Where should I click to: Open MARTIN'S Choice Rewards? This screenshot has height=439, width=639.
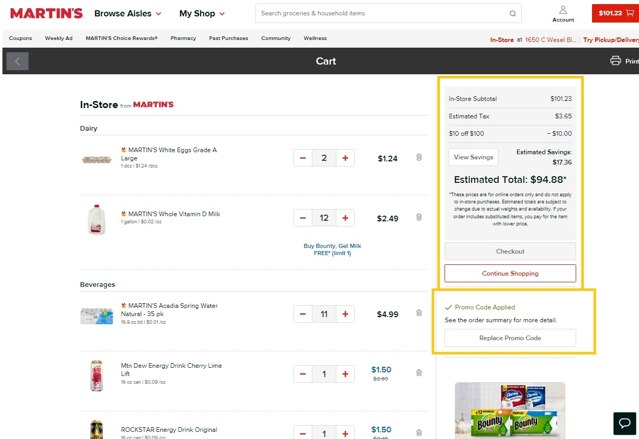coord(121,38)
